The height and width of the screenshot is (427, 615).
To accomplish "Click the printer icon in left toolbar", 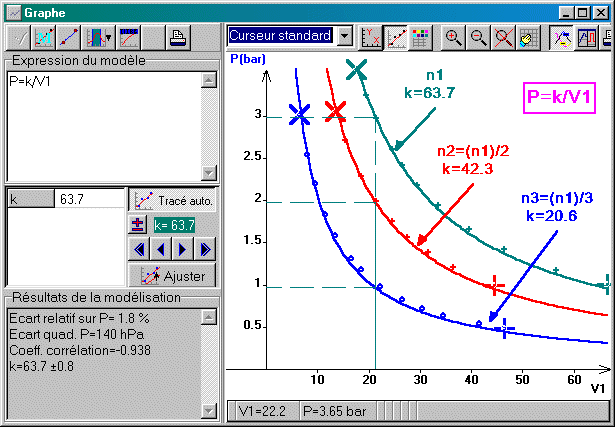I will 178,38.
